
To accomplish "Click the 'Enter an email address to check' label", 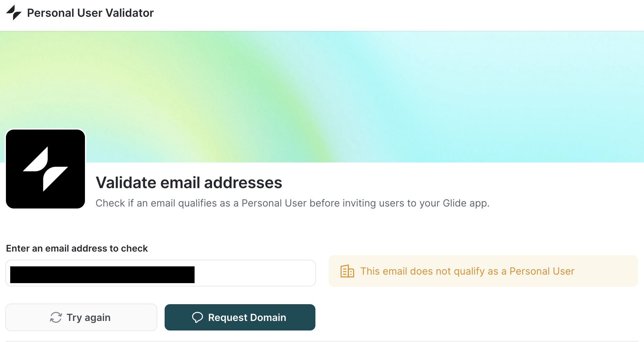I will coord(77,248).
